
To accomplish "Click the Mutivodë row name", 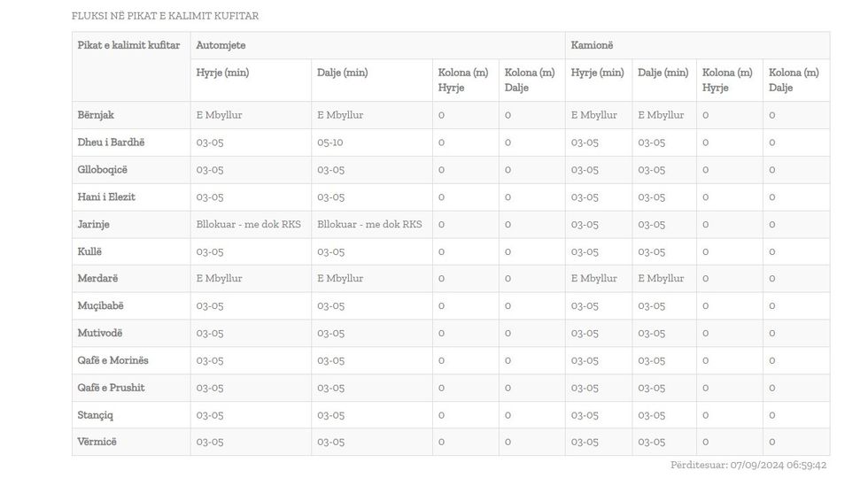I will (100, 334).
